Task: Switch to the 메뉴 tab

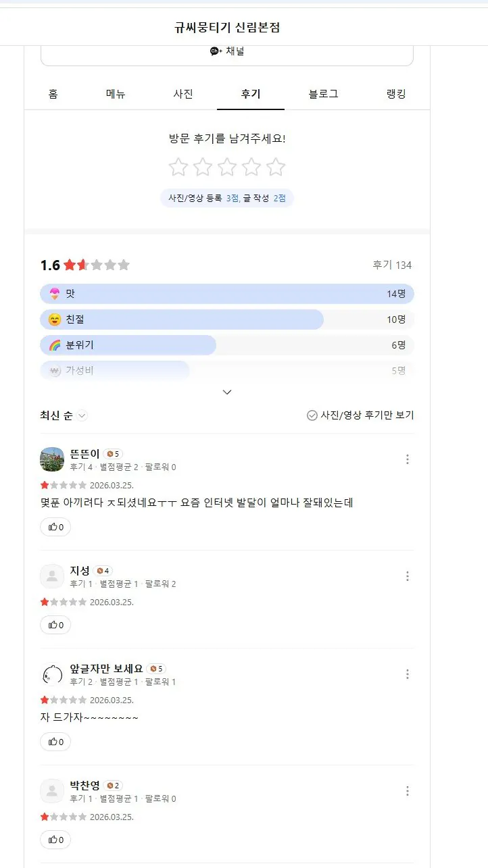Action: [x=116, y=94]
